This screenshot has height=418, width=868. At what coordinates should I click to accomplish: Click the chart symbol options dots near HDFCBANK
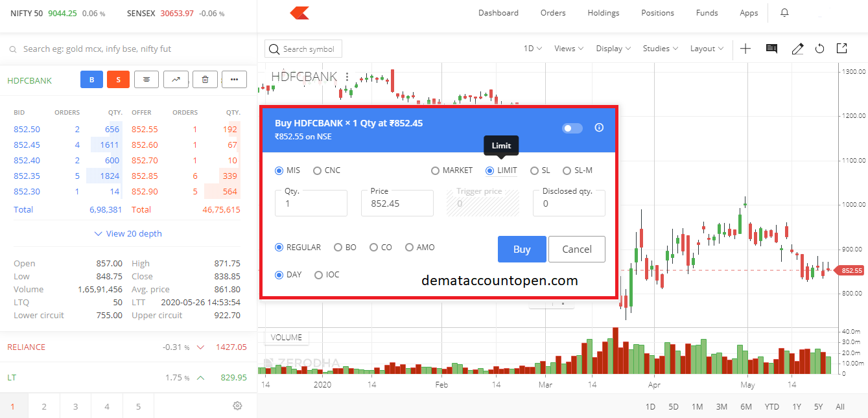point(347,76)
